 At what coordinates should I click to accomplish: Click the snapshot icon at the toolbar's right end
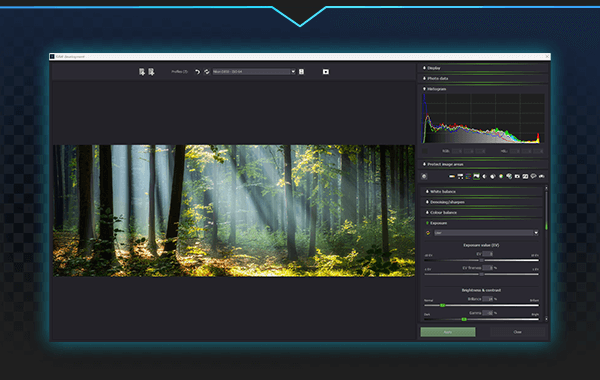[x=326, y=72]
